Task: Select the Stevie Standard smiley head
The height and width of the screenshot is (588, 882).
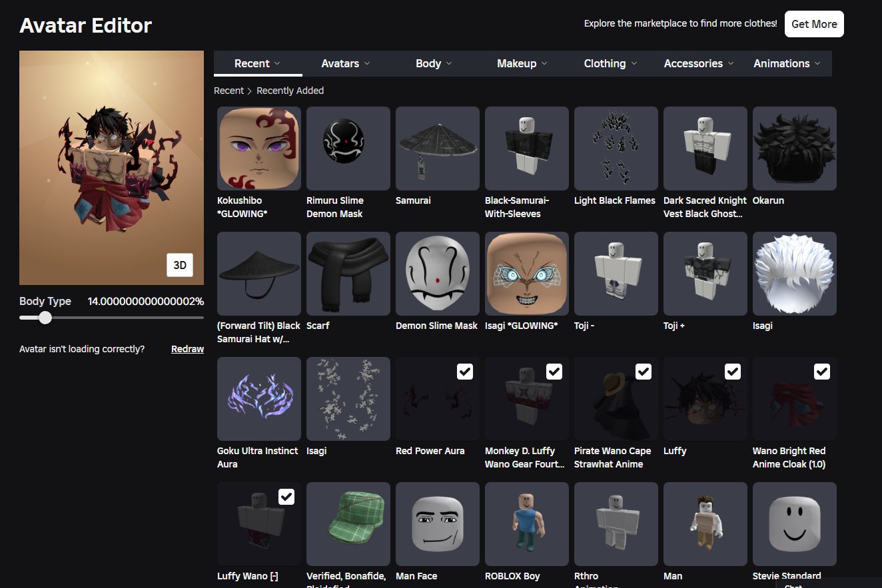Action: 795,524
